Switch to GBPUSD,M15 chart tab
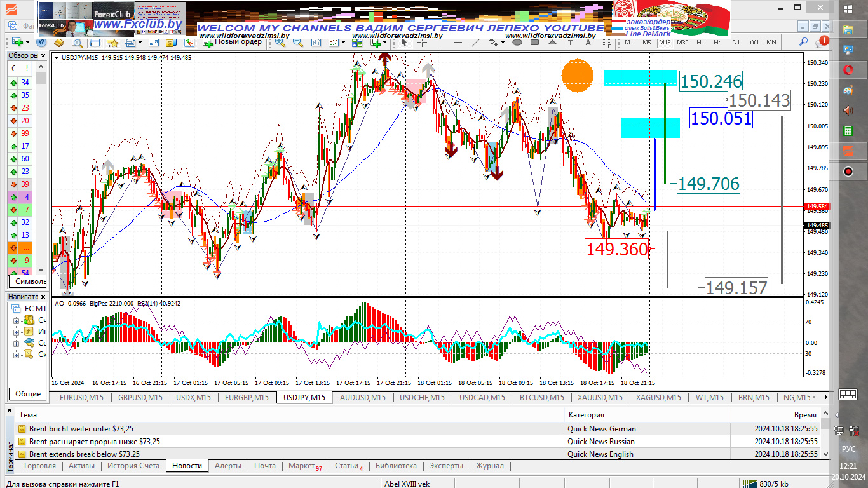This screenshot has height=488, width=868. (139, 398)
